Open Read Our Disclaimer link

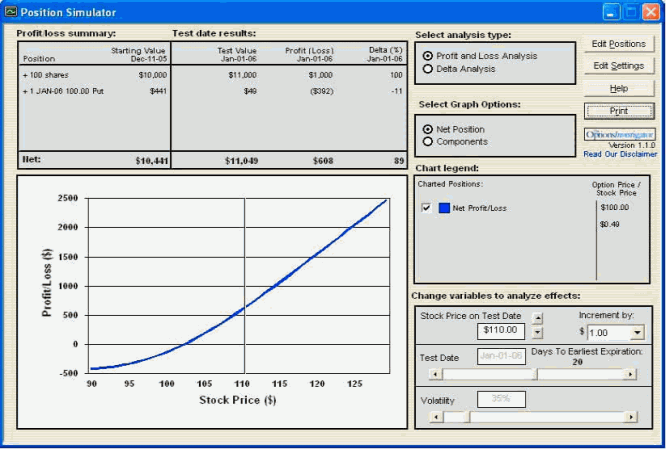click(620, 154)
